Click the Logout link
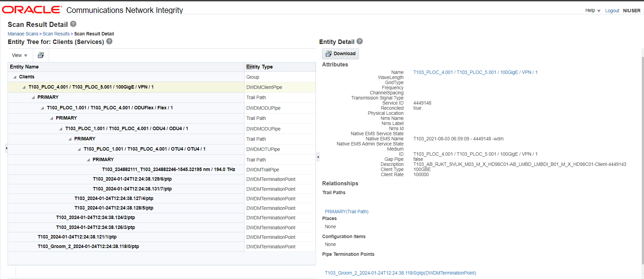Screen dimensions: 644x279 [x=612, y=11]
